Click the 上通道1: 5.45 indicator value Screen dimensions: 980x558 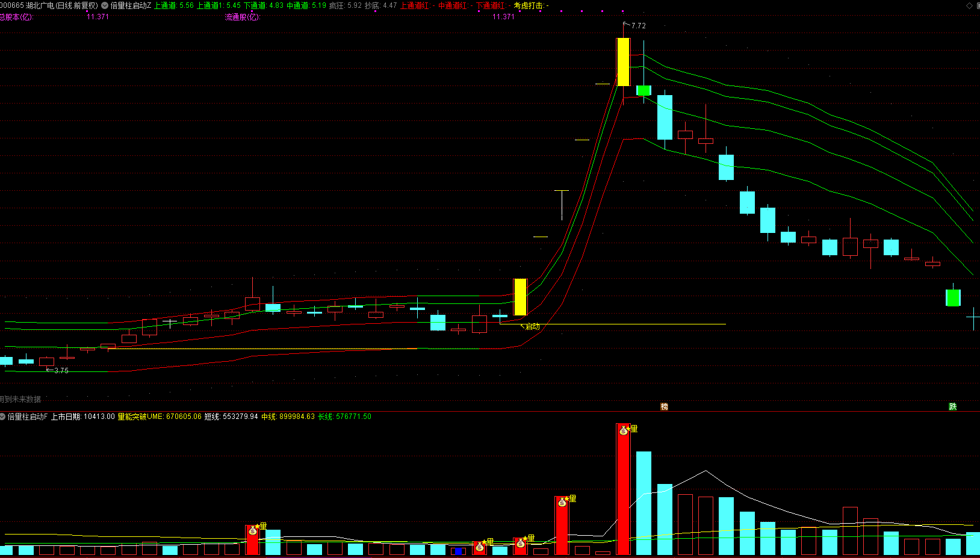(219, 5)
